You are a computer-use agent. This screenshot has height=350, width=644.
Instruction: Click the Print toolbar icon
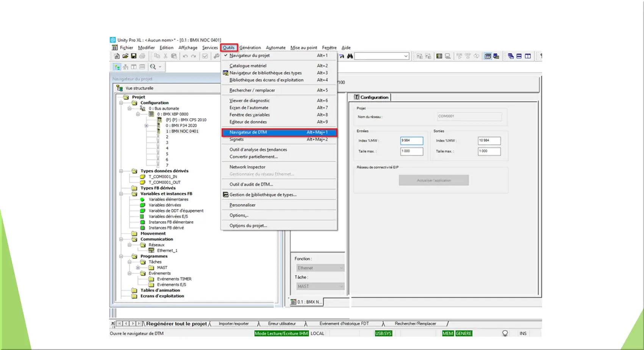click(142, 56)
